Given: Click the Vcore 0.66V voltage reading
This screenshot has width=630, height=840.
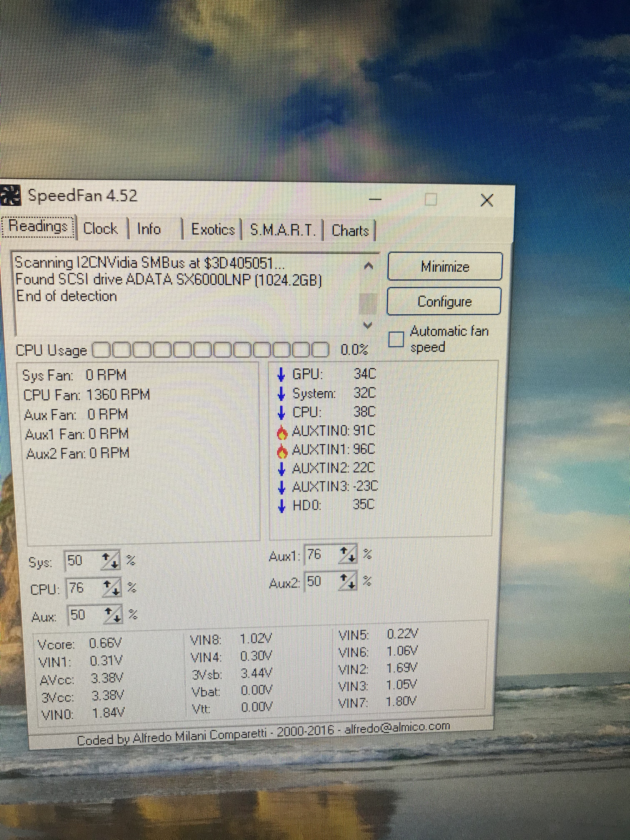Looking at the screenshot, I should (80, 644).
